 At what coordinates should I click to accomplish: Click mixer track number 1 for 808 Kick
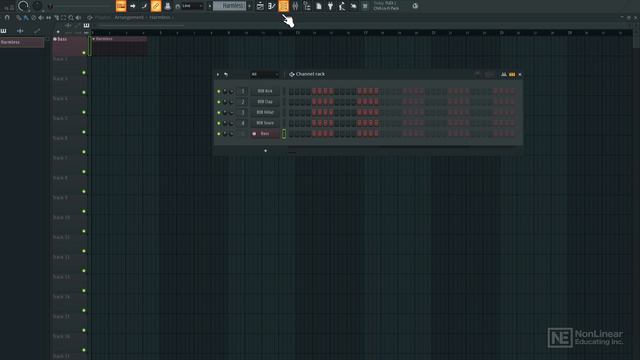tap(242, 91)
